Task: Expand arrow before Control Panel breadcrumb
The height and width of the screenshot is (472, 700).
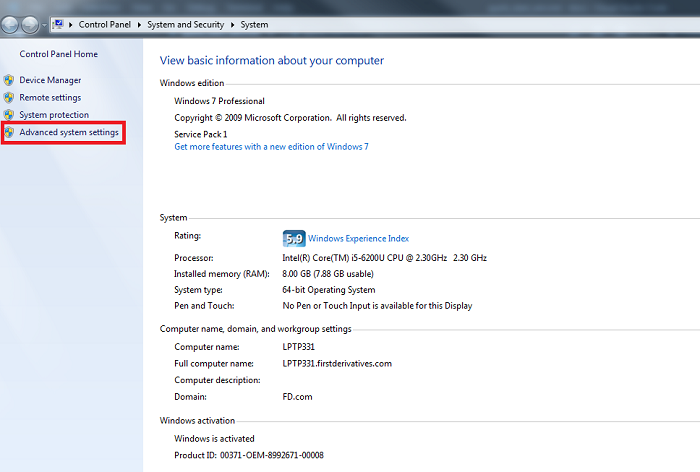Action: (x=71, y=25)
